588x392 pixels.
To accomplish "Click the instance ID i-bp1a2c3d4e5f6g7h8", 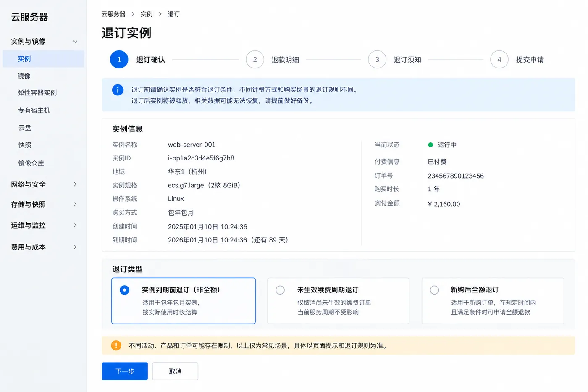I will (x=201, y=158).
